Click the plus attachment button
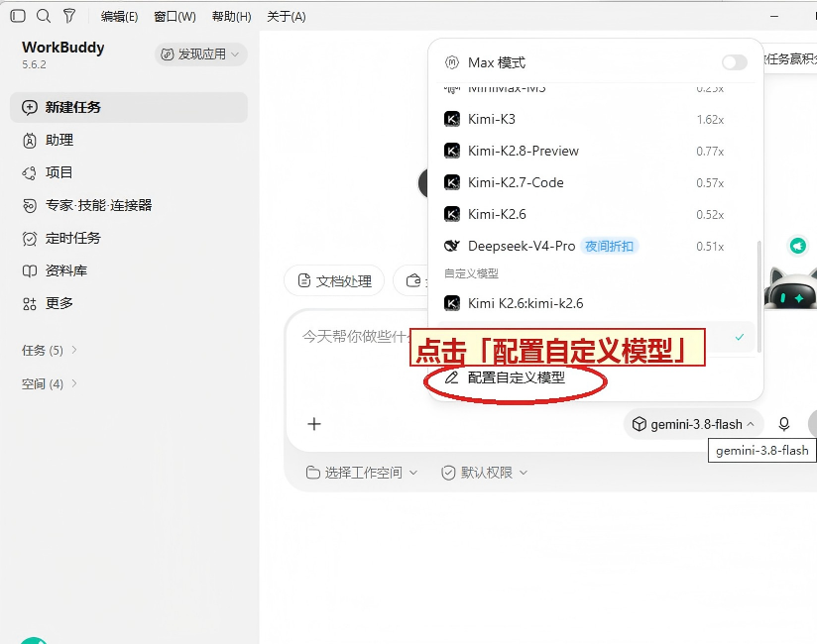The width and height of the screenshot is (817, 644). [x=314, y=424]
